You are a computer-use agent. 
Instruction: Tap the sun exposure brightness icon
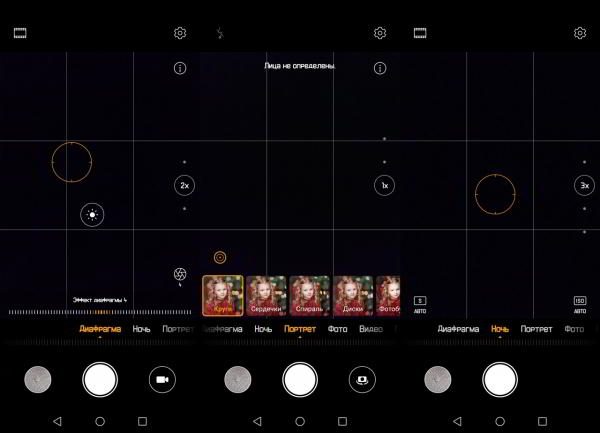pos(92,214)
